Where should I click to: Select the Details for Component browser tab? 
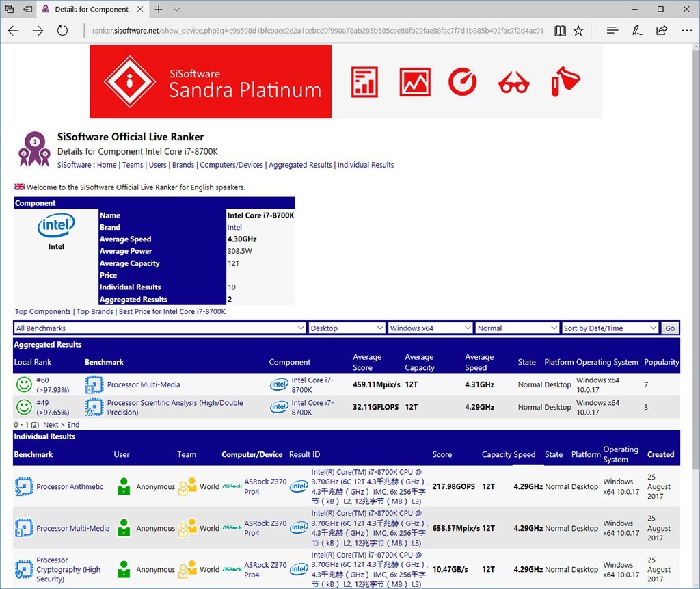pos(93,9)
